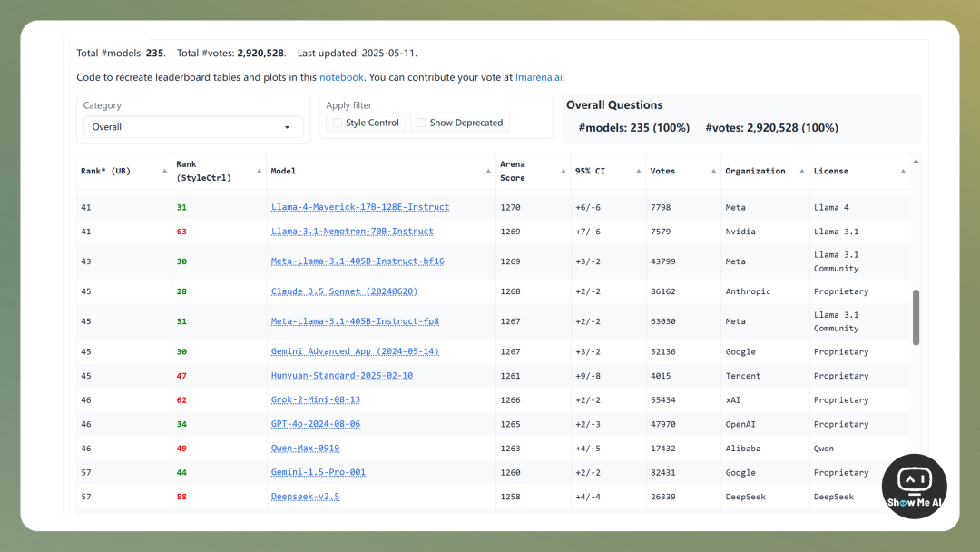Select the CI value +9/-8
The height and width of the screenshot is (552, 980).
click(x=587, y=376)
